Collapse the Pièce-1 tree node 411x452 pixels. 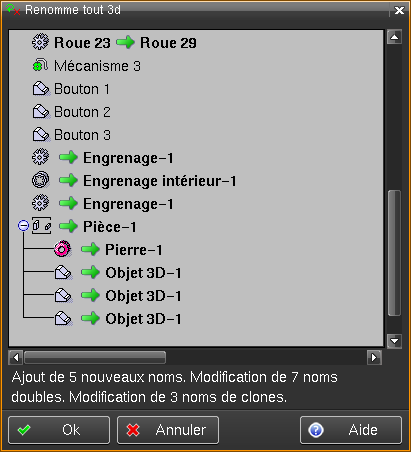coord(23,226)
